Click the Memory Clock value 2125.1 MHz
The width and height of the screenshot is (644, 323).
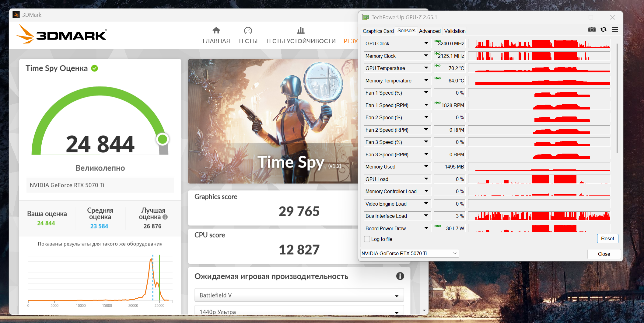click(x=451, y=56)
